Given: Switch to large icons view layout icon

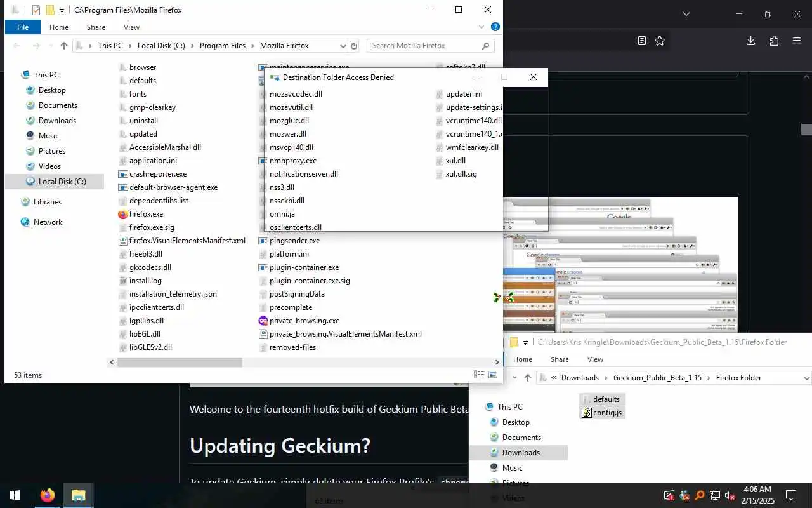Looking at the screenshot, I should pyautogui.click(x=493, y=375).
